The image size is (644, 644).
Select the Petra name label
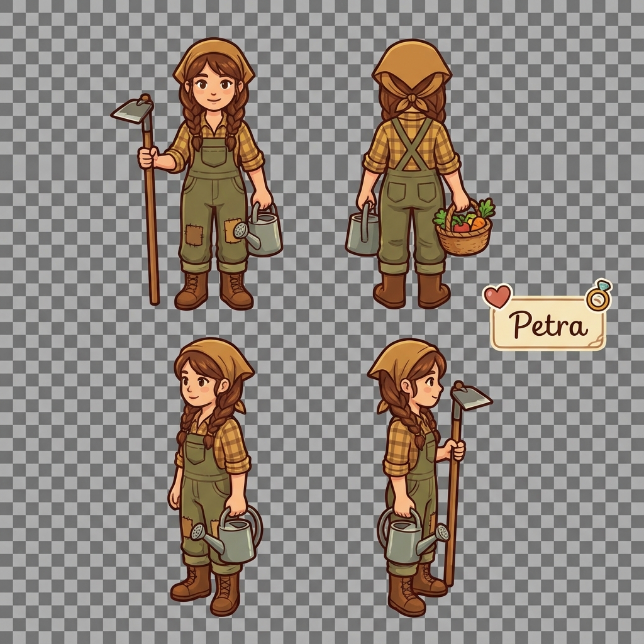(548, 325)
